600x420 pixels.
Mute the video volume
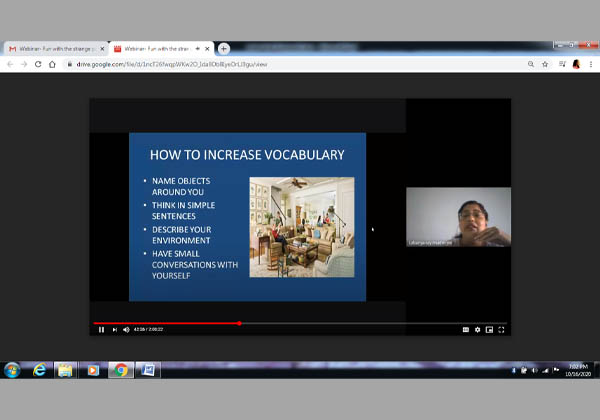(126, 329)
